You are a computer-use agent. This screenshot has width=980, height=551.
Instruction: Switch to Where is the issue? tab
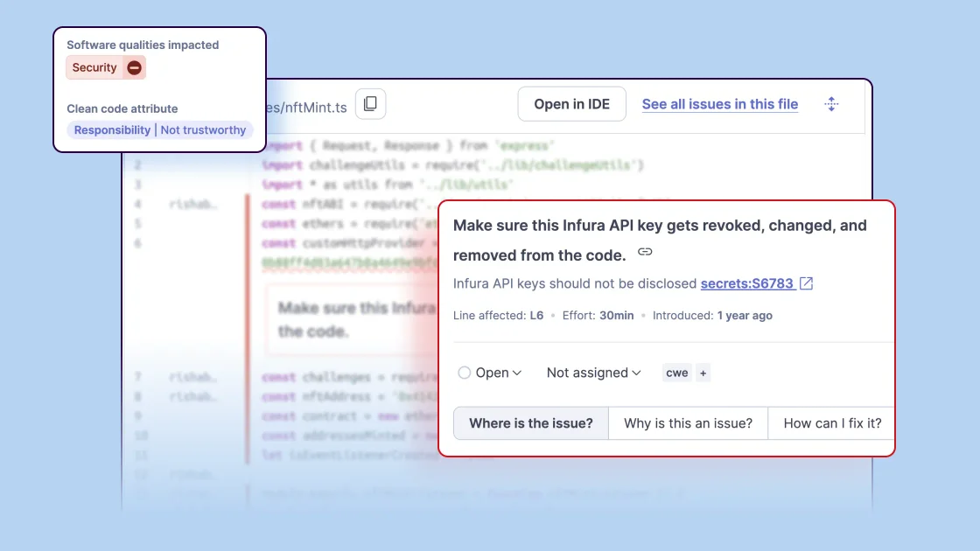(530, 423)
